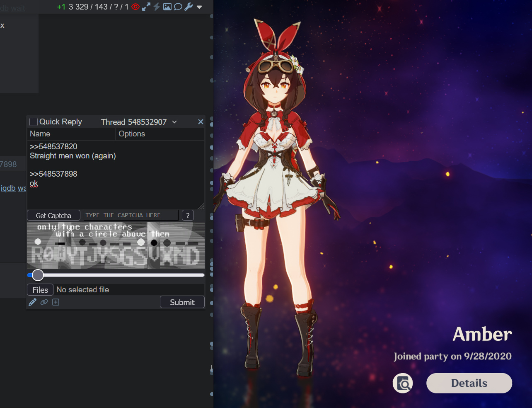532x408 pixels.
Task: Expand the header dropdown caret menu
Action: [x=199, y=7]
